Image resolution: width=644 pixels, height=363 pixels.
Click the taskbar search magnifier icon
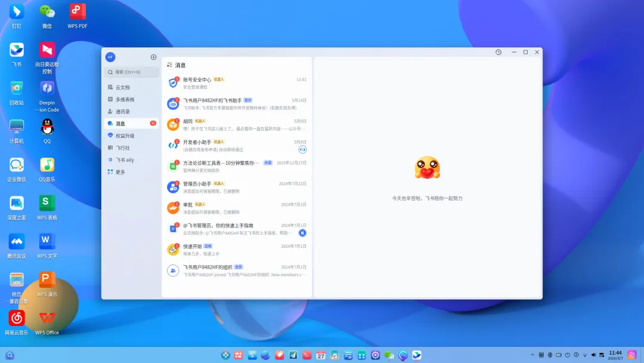pos(10,355)
